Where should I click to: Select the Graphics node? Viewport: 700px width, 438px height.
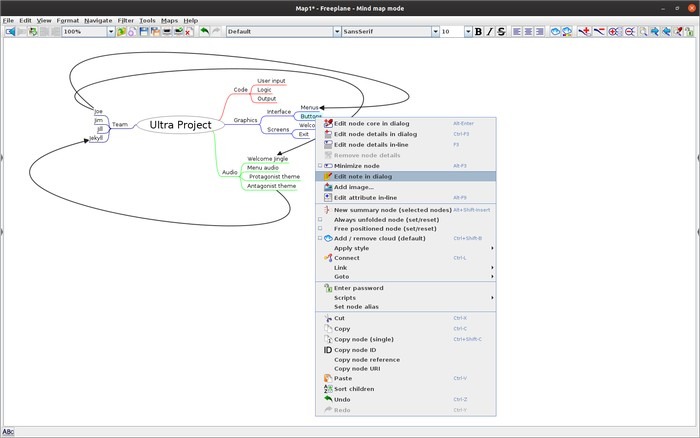[246, 120]
